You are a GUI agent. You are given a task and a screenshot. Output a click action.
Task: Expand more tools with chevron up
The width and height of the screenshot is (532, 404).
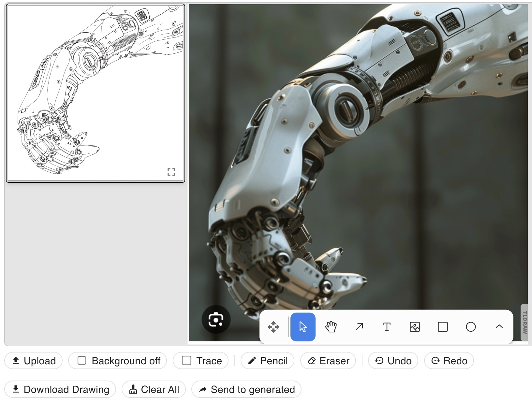(499, 327)
